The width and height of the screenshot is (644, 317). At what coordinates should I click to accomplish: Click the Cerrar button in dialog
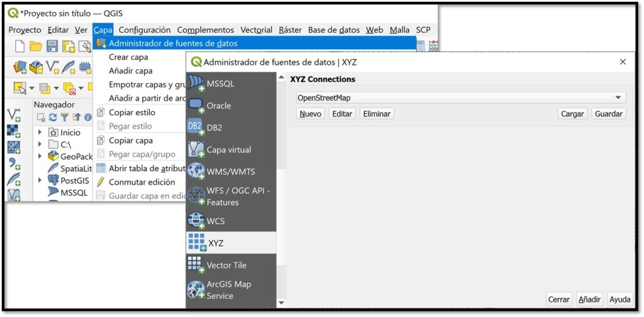(x=559, y=299)
